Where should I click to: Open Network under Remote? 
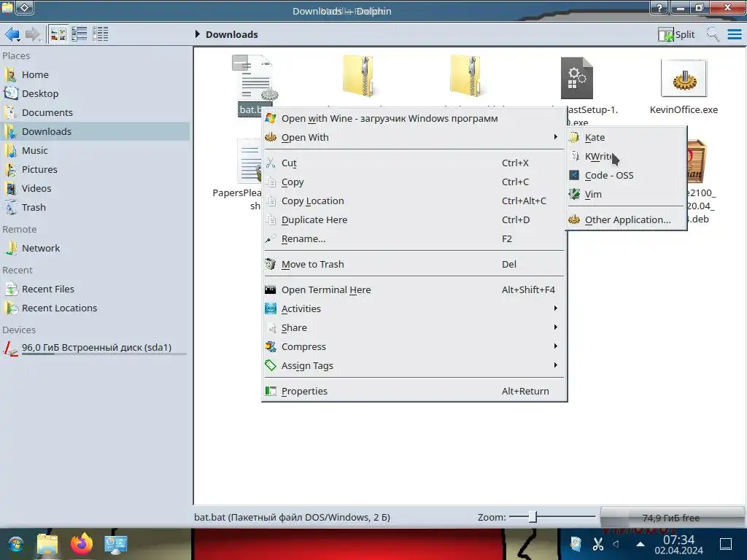[x=96, y=248]
